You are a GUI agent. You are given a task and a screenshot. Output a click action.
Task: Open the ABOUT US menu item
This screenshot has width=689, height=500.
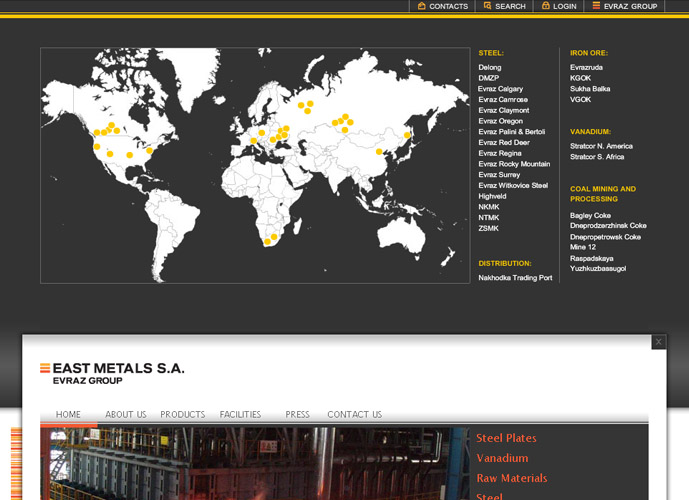(x=126, y=414)
